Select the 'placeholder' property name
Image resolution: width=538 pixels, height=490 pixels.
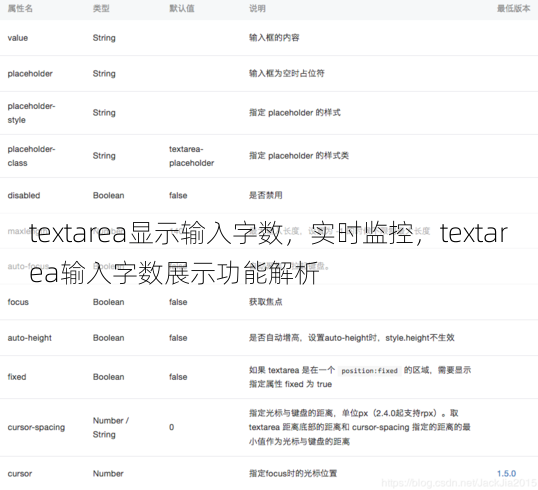(30, 73)
